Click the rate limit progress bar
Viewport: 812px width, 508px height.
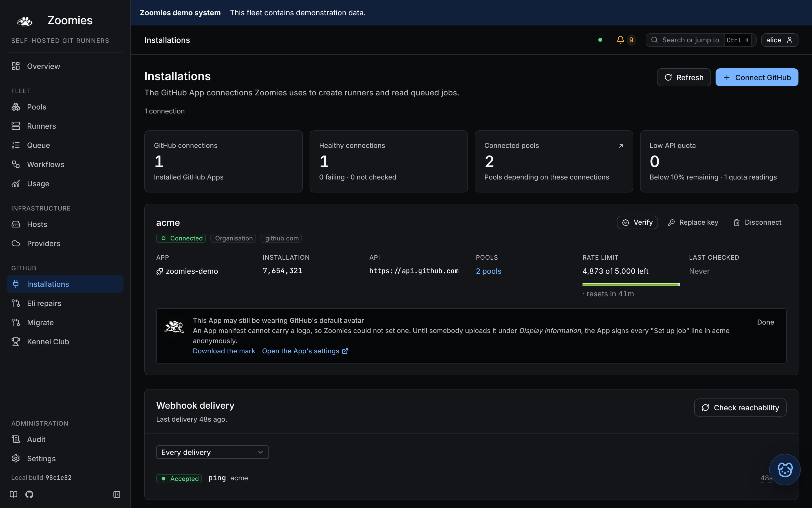pyautogui.click(x=631, y=284)
